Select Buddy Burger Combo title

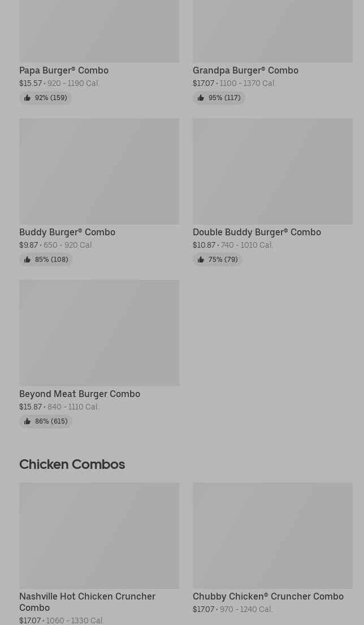pos(67,232)
